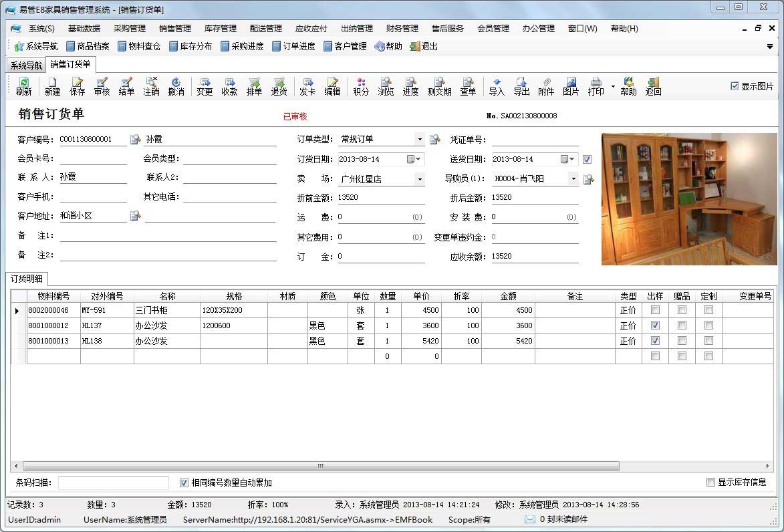This screenshot has width=784, height=532.
Task: Click the 收款 receive payment icon
Action: tap(229, 86)
